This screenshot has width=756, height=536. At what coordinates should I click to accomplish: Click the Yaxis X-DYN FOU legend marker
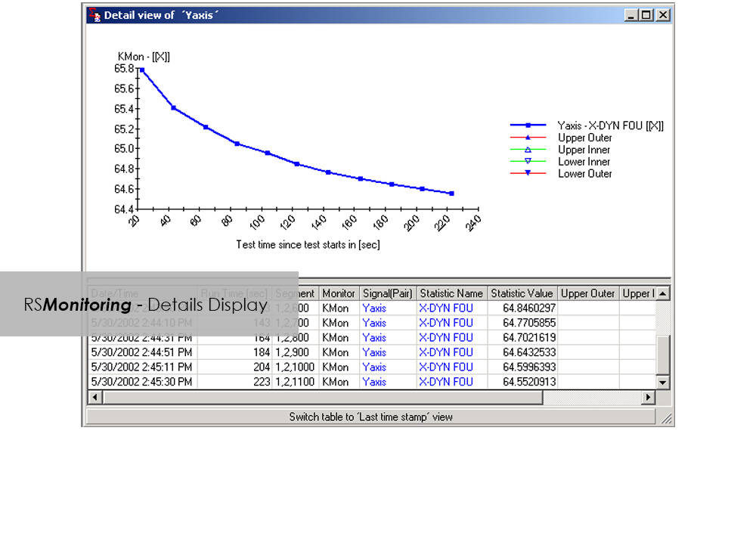[528, 125]
